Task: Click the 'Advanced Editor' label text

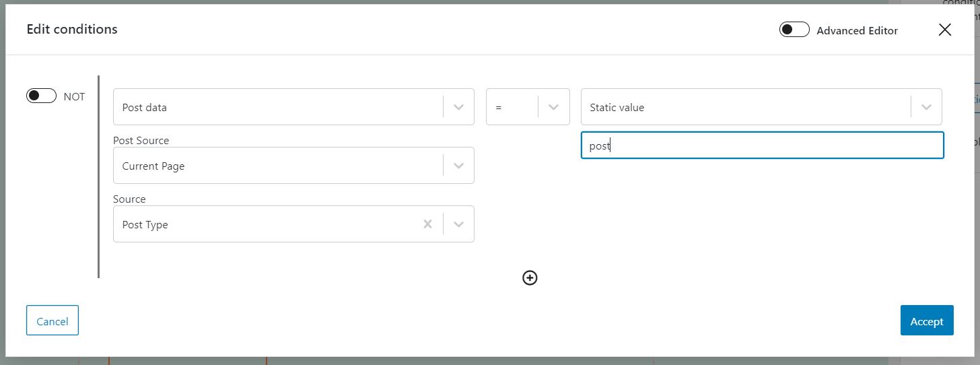Action: 857,30
